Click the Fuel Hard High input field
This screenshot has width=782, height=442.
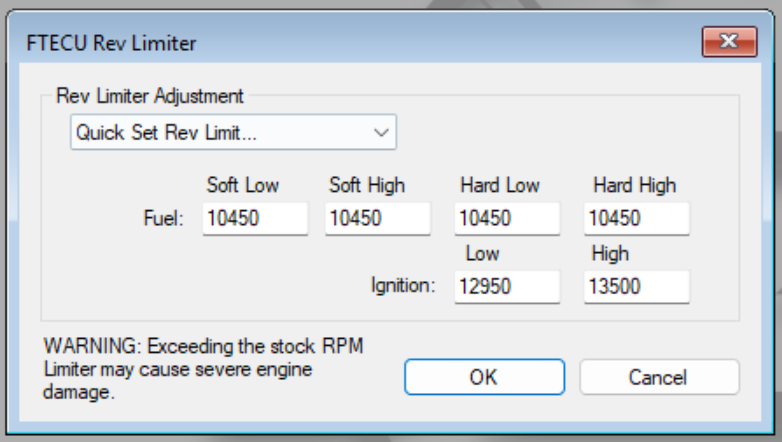point(637,219)
